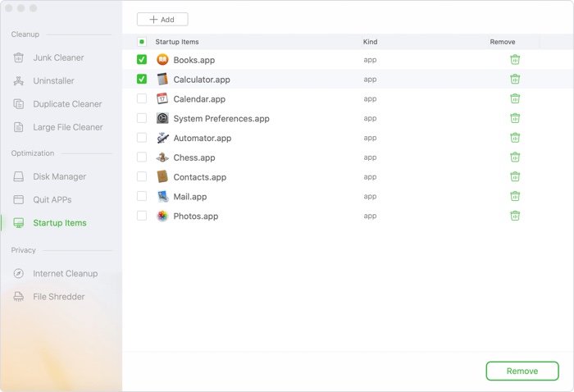The height and width of the screenshot is (392, 574).
Task: Click the trash icon for Photos.app
Action: click(x=515, y=216)
